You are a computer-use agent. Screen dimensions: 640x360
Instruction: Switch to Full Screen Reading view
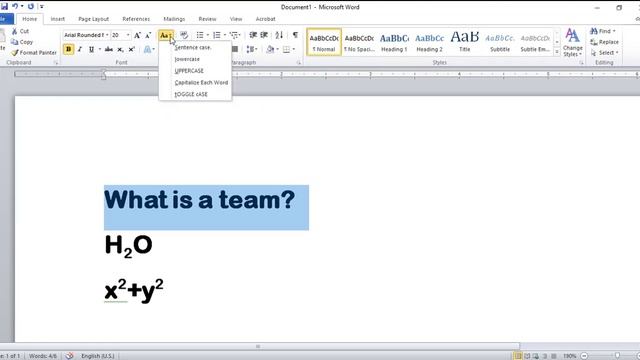[527, 356]
